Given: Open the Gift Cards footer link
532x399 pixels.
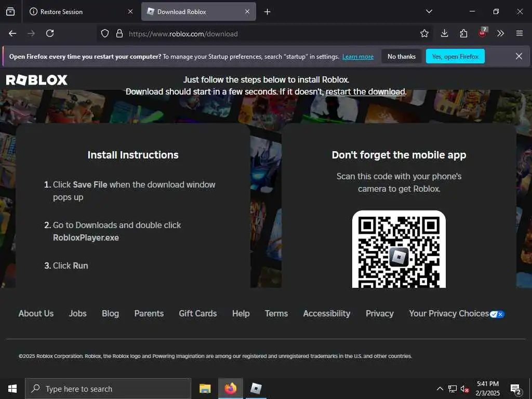Looking at the screenshot, I should [198, 313].
